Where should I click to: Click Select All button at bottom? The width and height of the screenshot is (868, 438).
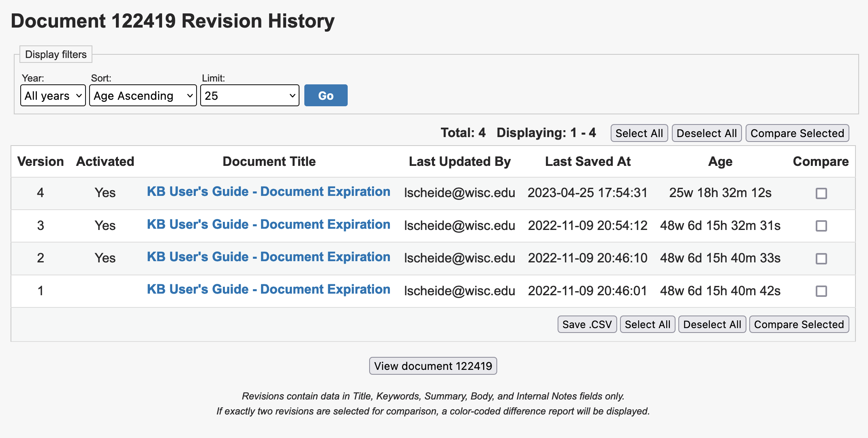647,324
